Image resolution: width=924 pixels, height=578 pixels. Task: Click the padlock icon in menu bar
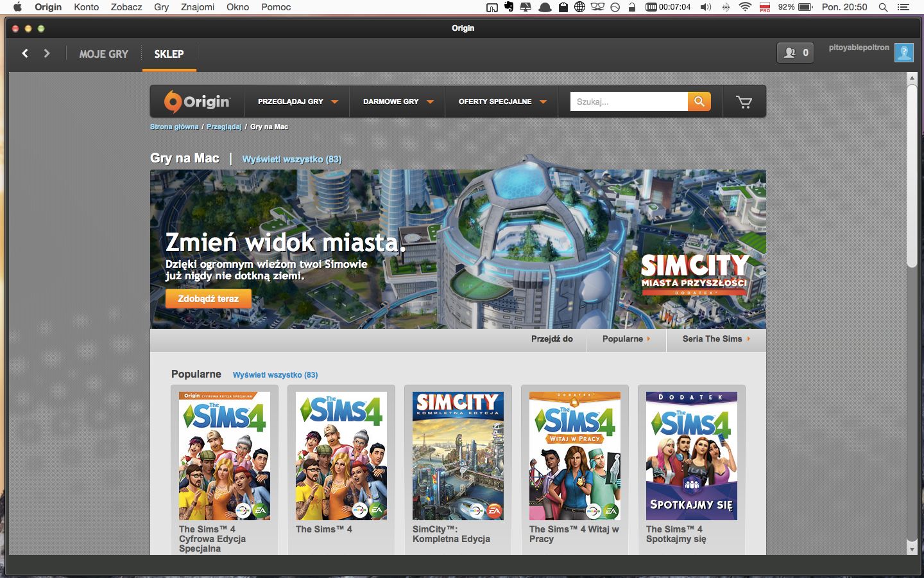click(x=632, y=7)
